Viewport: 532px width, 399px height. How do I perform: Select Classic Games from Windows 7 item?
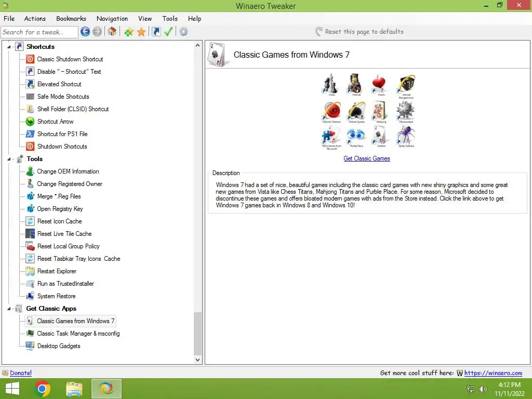(76, 321)
